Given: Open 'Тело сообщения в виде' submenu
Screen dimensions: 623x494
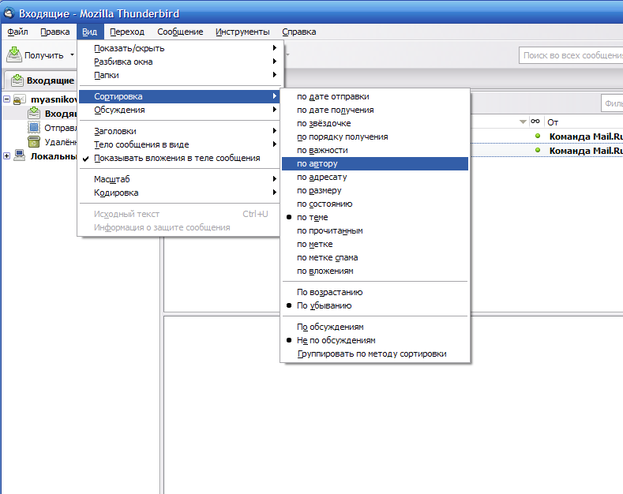Looking at the screenshot, I should point(180,145).
